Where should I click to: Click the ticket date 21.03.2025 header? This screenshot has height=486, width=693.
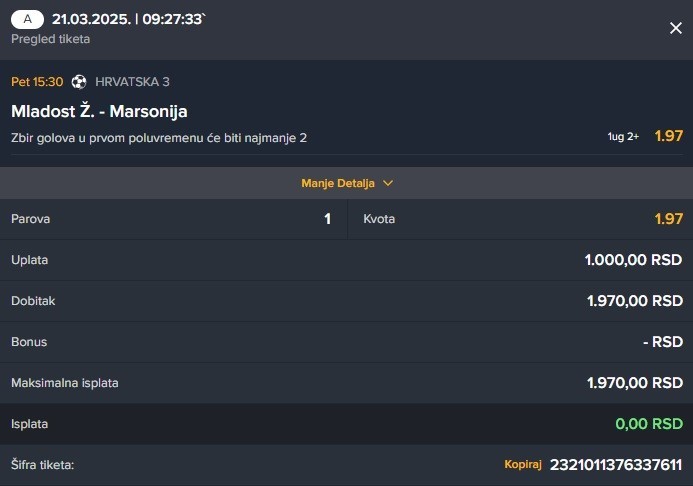point(91,19)
